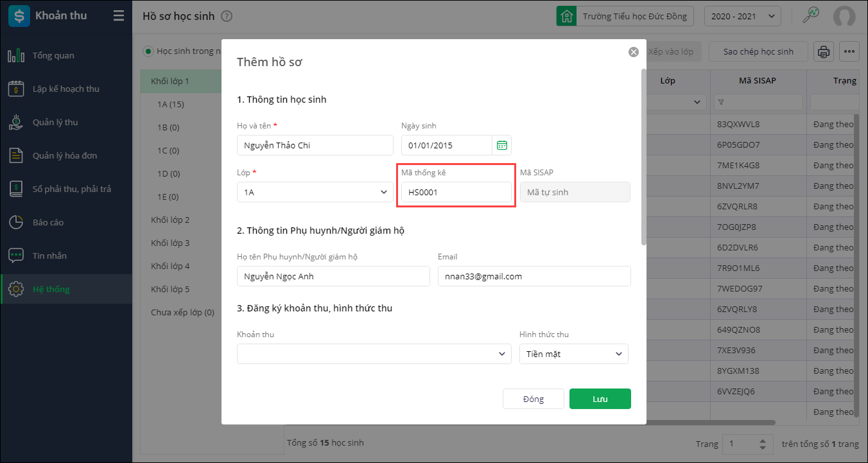Click the key icon in header
Screen dimensions: 868x463
coord(812,15)
